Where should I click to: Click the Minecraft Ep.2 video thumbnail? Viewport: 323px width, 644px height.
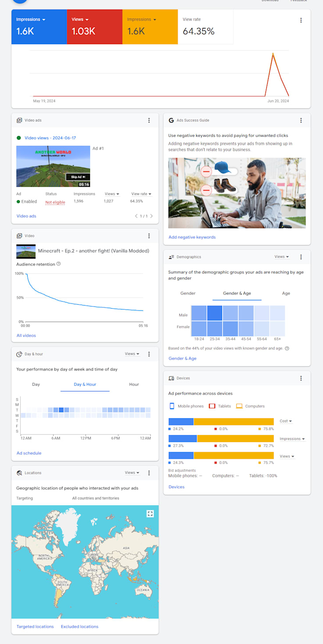click(x=26, y=251)
